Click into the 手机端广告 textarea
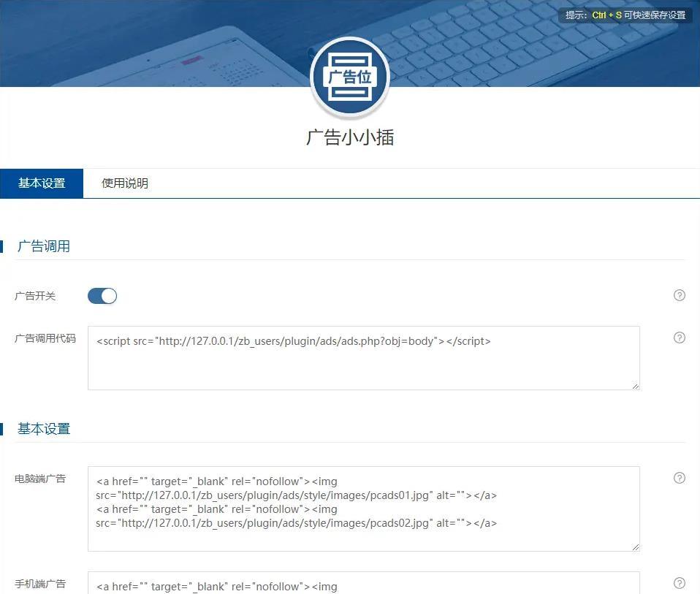 (363, 584)
